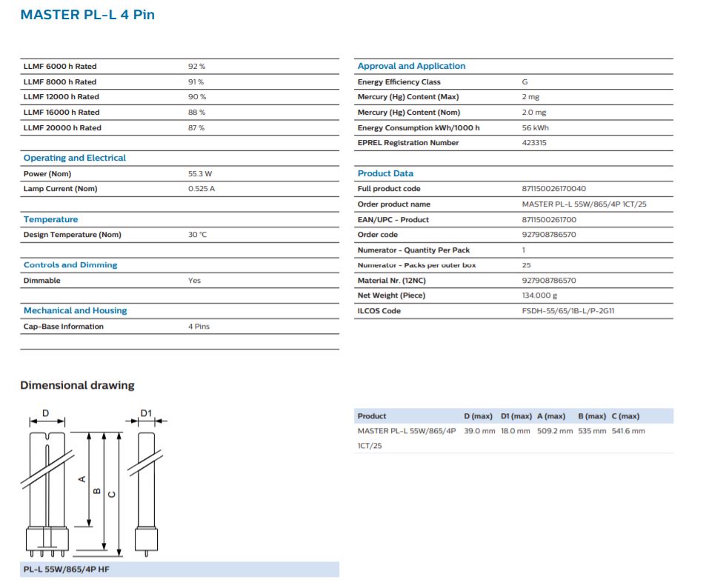Click the 'PL-L 55W/865/4P HF' caption
Viewport: 709px width, 588px height.
click(x=67, y=569)
